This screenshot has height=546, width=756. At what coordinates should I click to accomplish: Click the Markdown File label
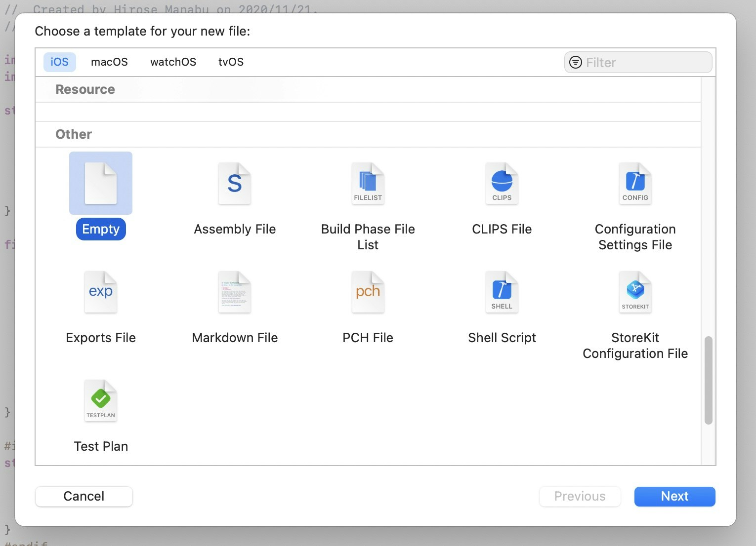coord(235,338)
